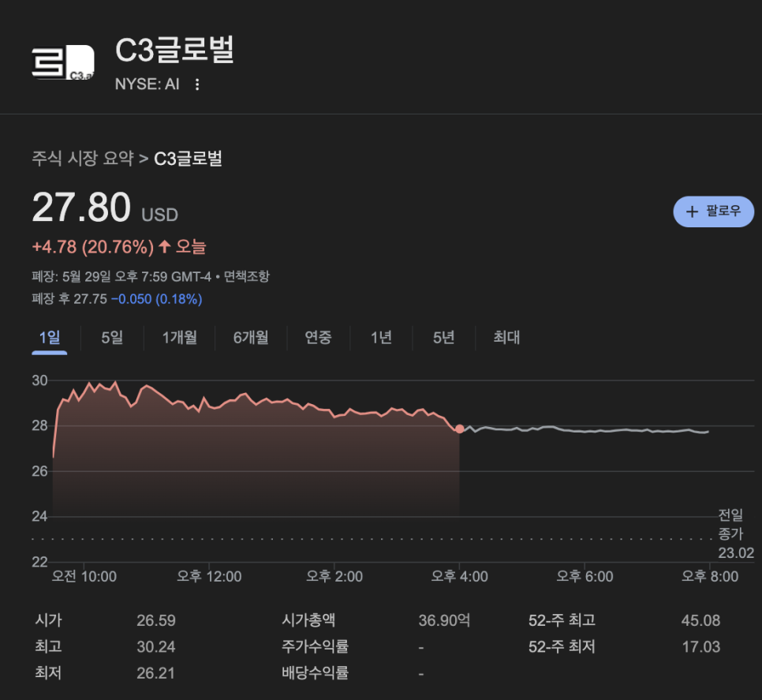The height and width of the screenshot is (700, 762).
Task: Click the 52-주 최고 value 45.08
Action: [700, 620]
